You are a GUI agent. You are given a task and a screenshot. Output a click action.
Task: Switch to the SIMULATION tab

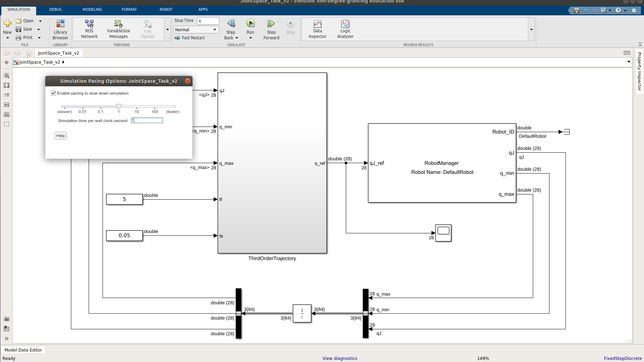click(19, 10)
